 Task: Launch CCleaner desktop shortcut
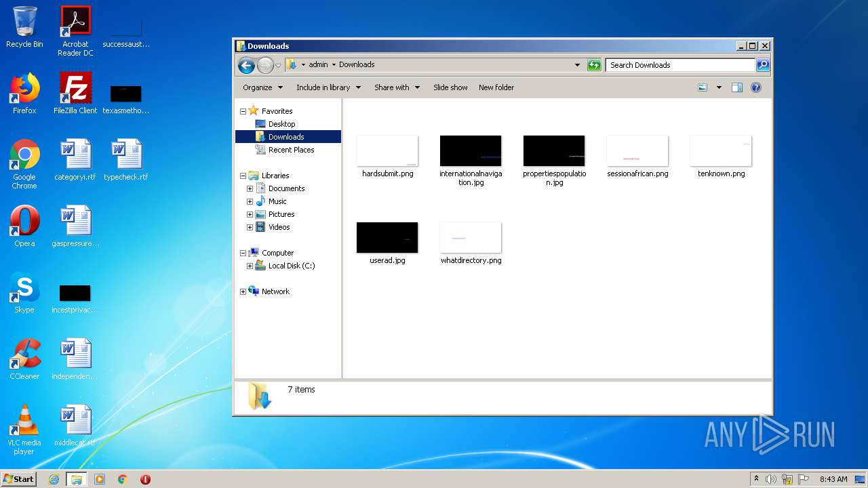pyautogui.click(x=24, y=359)
